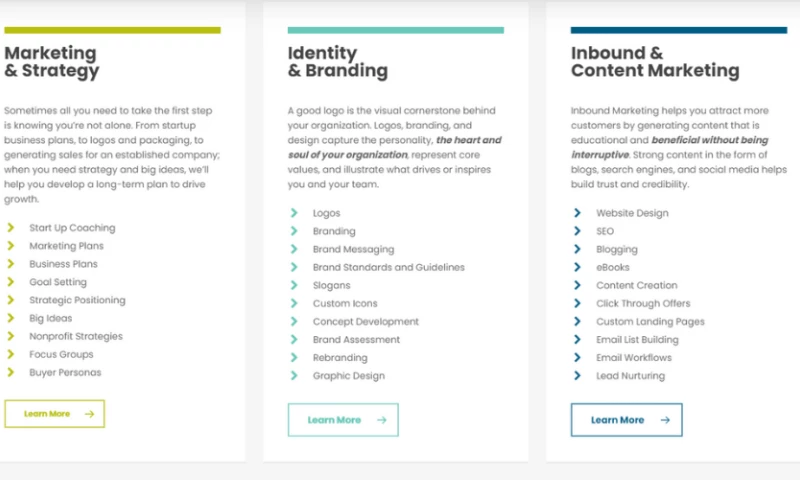Click the chevron icon next to Logos
Viewport: 800px width, 480px height.
(294, 213)
